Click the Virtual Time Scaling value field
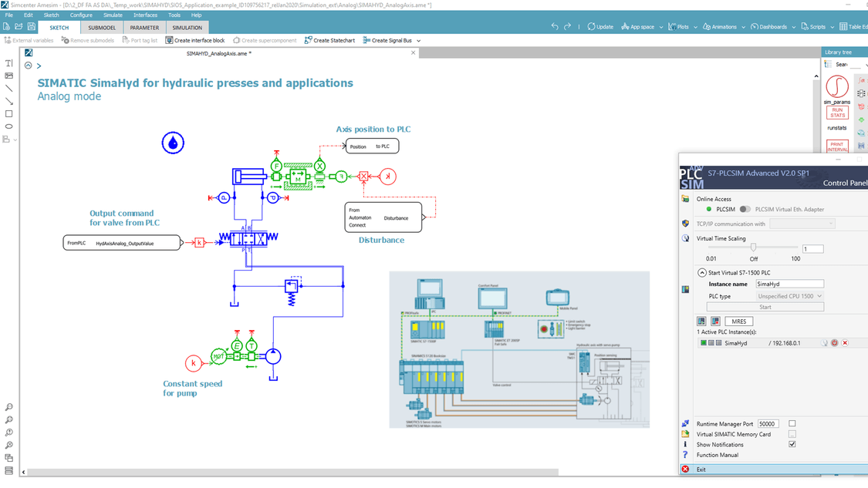The image size is (868, 488). 812,249
